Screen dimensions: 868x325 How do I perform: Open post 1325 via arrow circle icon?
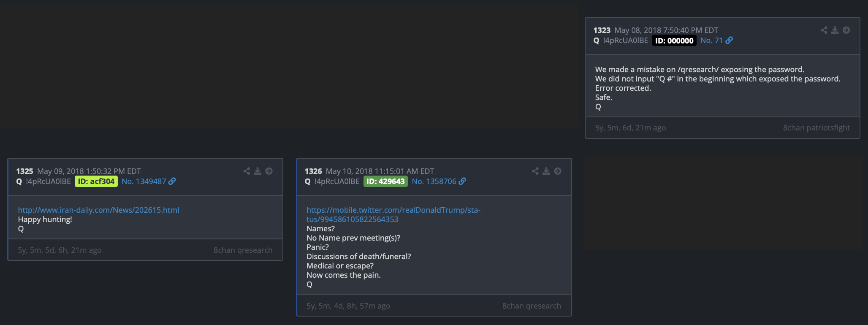[269, 171]
